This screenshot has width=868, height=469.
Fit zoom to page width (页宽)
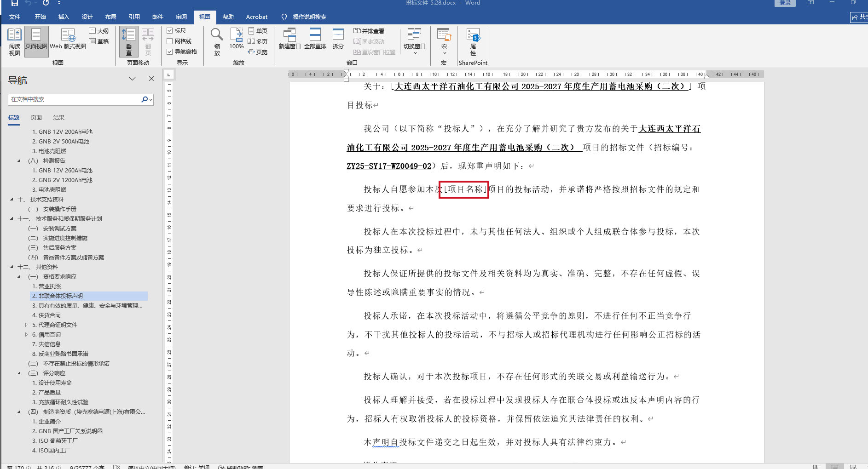(258, 52)
